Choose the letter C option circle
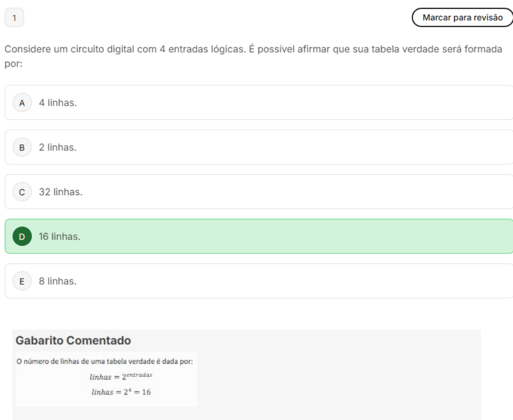Viewport: 513px width, 420px height. click(21, 192)
